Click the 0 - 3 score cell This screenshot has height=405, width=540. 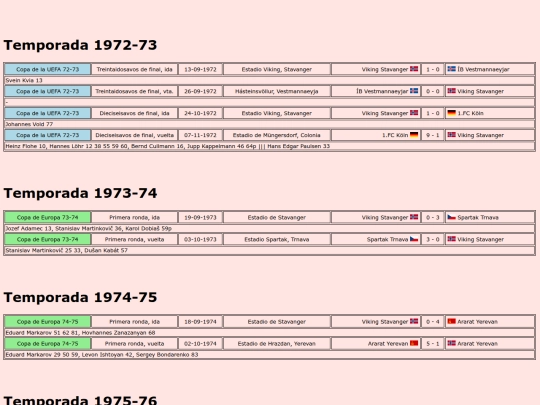[x=433, y=217]
